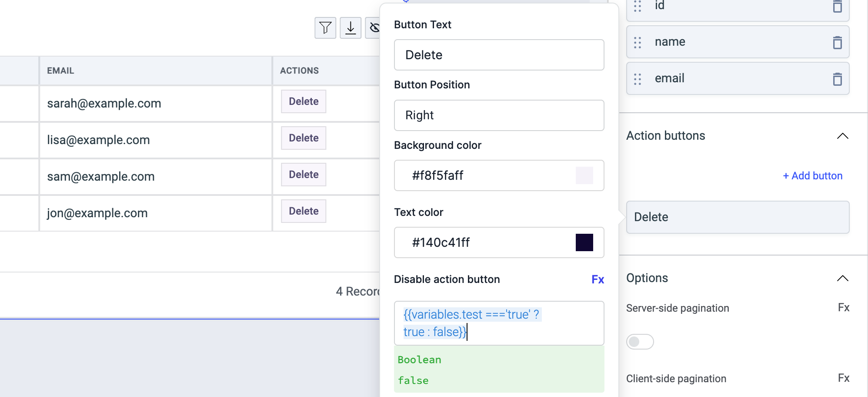Select the email column list item
Image resolution: width=868 pixels, height=397 pixels.
(731, 78)
